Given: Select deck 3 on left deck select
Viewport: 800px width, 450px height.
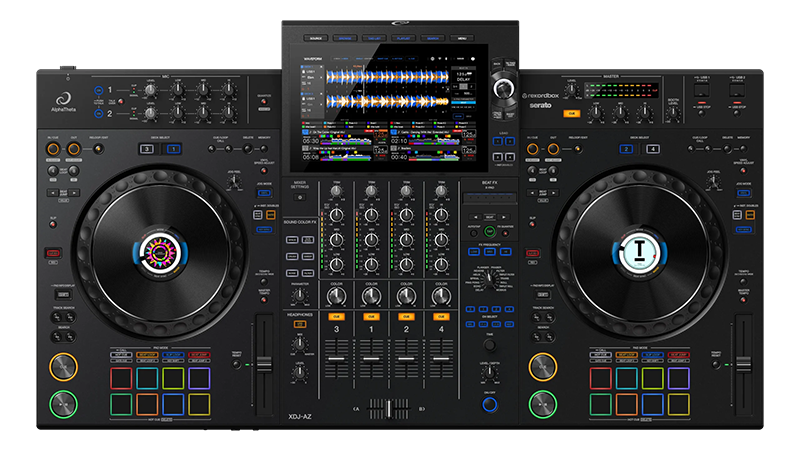Looking at the screenshot, I should 148,148.
